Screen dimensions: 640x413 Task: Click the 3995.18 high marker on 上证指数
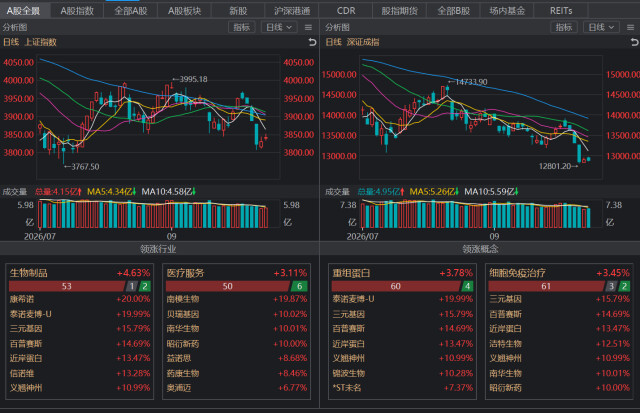click(190, 79)
